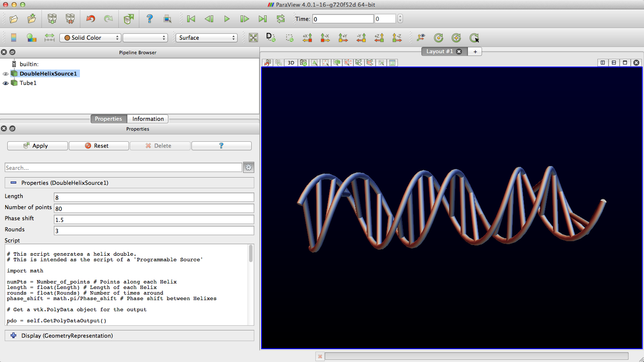
Task: Click the Zoom to box icon
Action: coord(289,38)
